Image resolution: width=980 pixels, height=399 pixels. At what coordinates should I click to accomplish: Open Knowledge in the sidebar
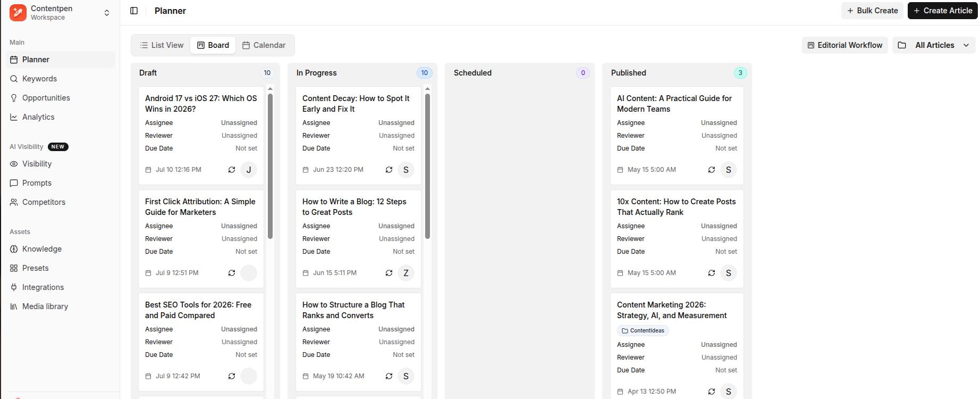60,249
